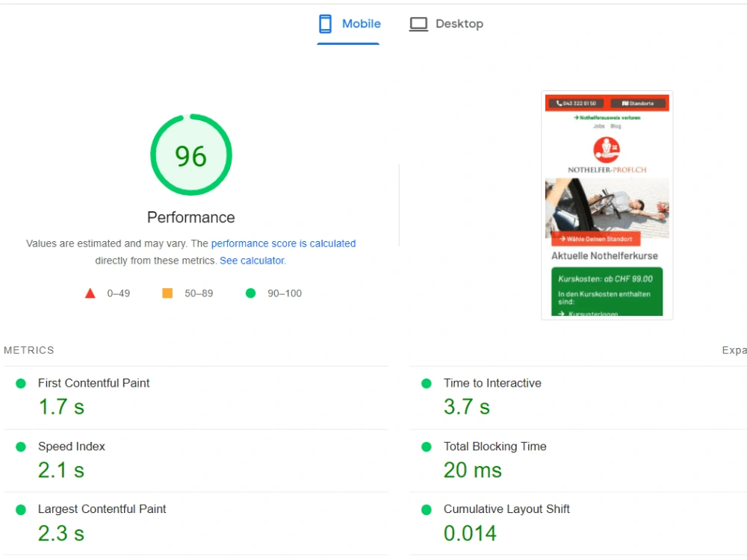Click the orange square 50–89 legend icon

(167, 293)
